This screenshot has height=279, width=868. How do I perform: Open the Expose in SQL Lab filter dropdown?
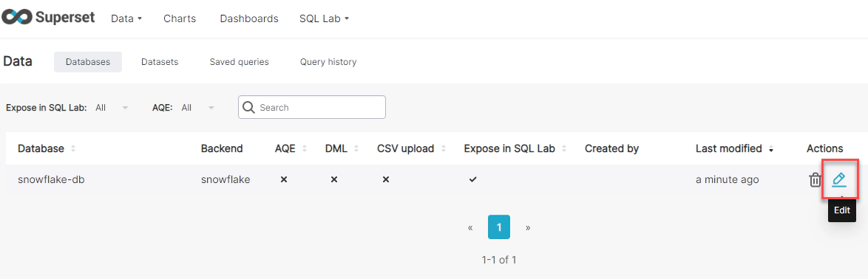[112, 108]
